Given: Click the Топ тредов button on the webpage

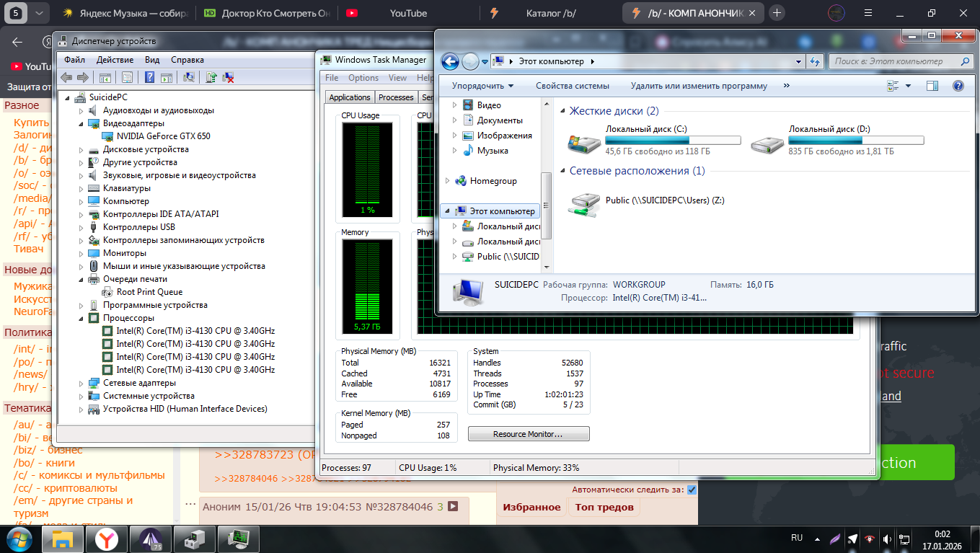Looking at the screenshot, I should (x=604, y=507).
